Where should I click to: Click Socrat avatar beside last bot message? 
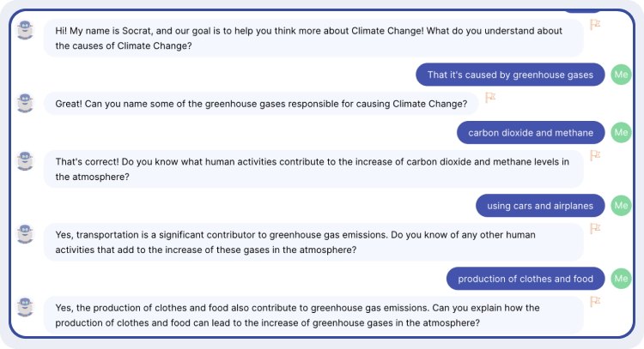[x=25, y=307]
